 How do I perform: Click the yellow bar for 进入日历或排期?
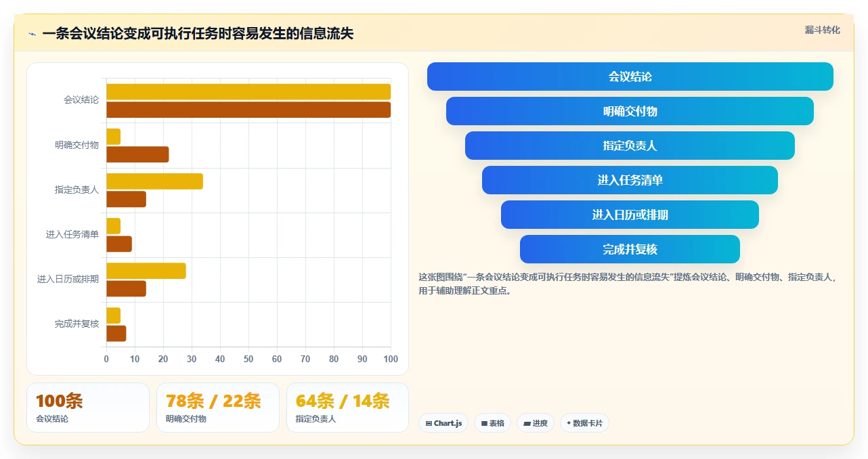[x=146, y=271]
